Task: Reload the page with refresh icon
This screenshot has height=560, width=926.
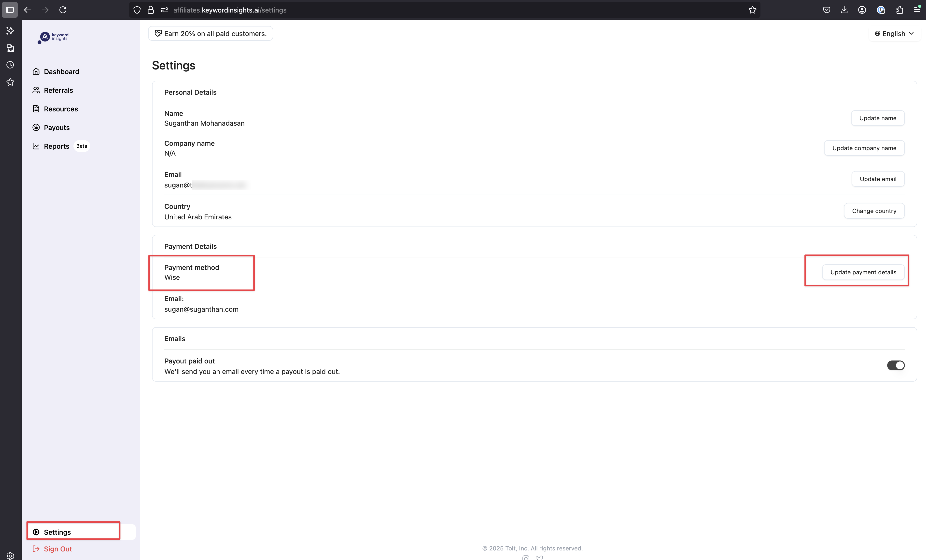Action: (63, 10)
